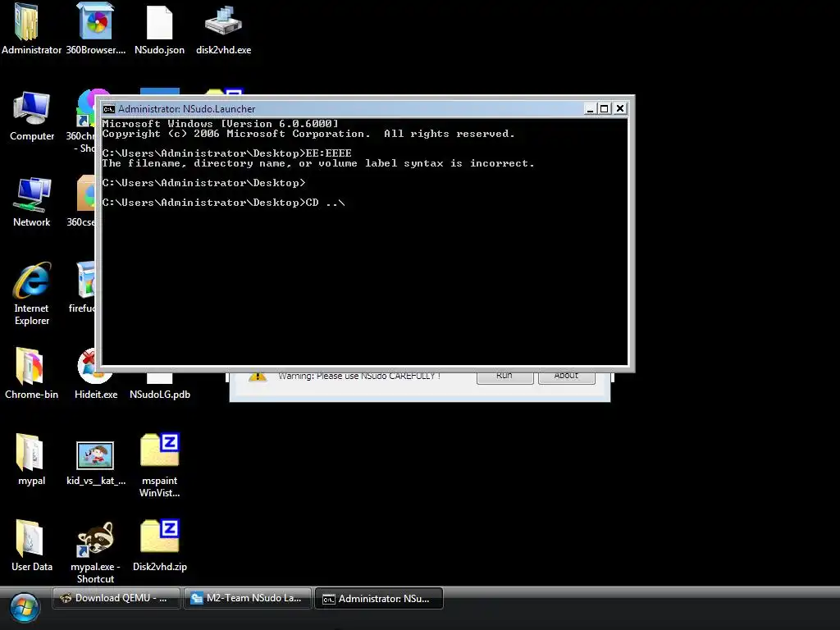
Task: Click the EE:EEEE command text
Action: 328,153
